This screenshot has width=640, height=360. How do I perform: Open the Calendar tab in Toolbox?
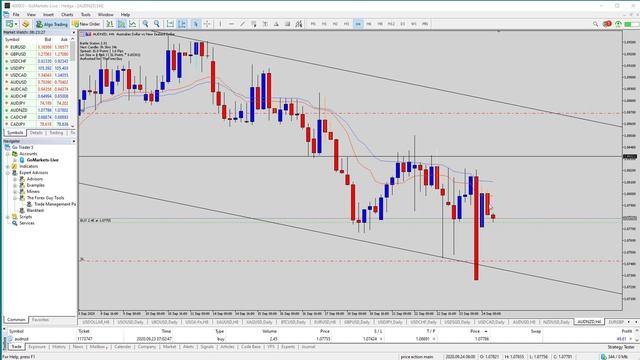coord(122,347)
